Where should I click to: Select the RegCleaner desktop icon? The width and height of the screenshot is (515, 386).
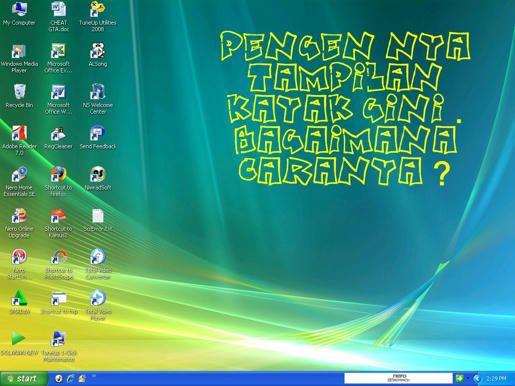click(x=58, y=137)
